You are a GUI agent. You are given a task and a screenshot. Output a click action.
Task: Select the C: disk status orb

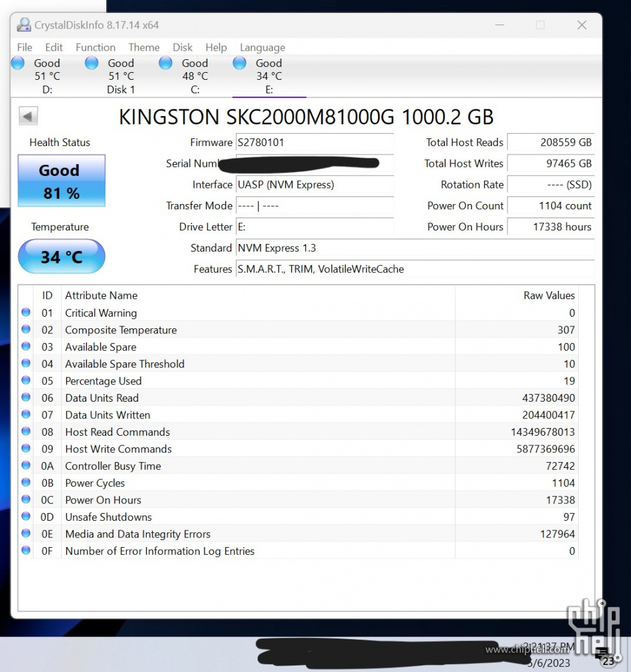[x=165, y=63]
